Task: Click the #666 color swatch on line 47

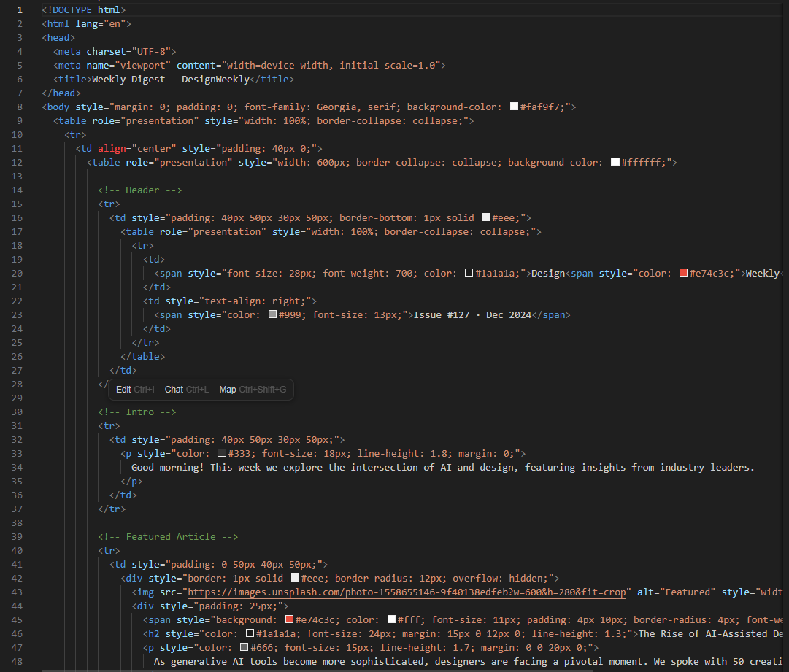Action: point(245,647)
